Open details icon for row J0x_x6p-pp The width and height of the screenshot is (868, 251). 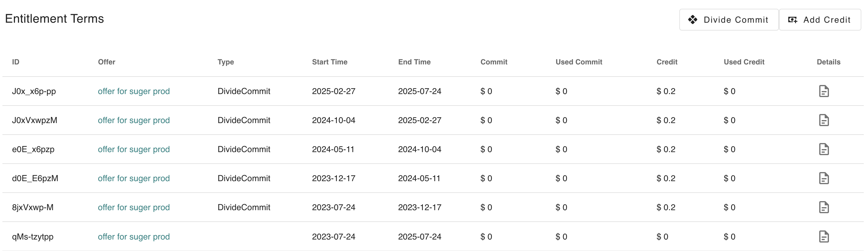[823, 91]
